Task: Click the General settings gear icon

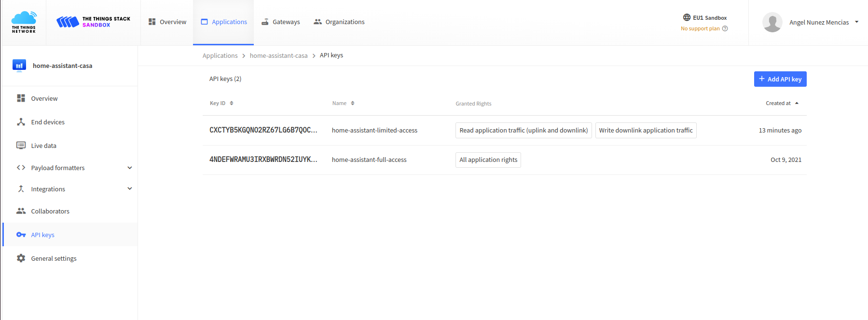Action: [x=21, y=258]
